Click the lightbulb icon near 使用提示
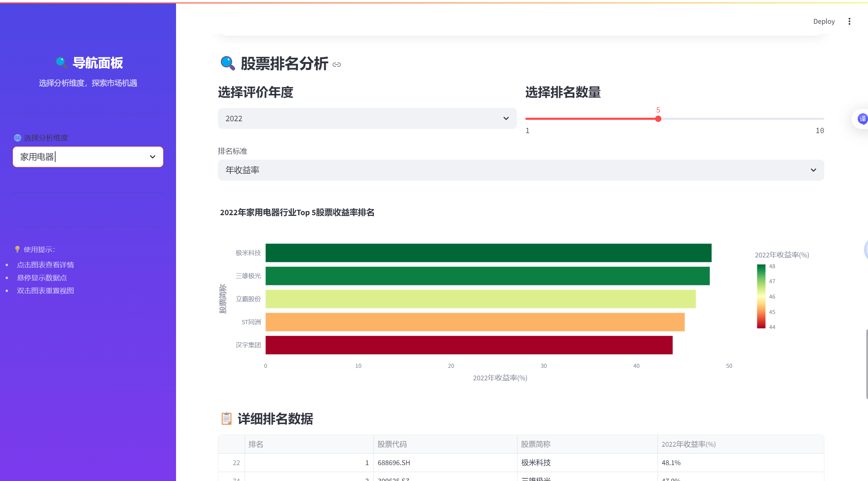Image resolution: width=868 pixels, height=481 pixels. [x=17, y=249]
